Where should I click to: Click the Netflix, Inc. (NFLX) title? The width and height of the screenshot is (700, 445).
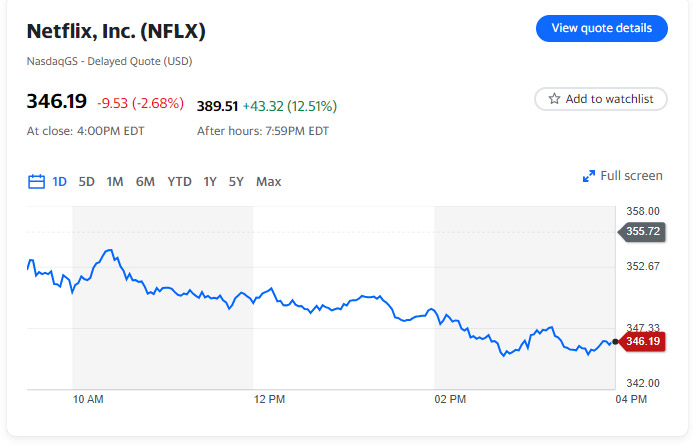pos(116,31)
